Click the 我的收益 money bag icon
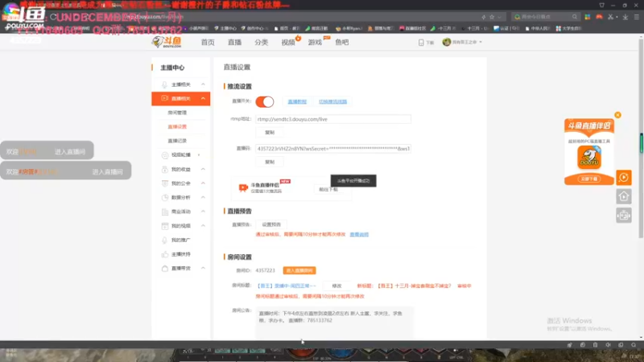Viewport: 644px width, 362px height. pyautogui.click(x=165, y=170)
